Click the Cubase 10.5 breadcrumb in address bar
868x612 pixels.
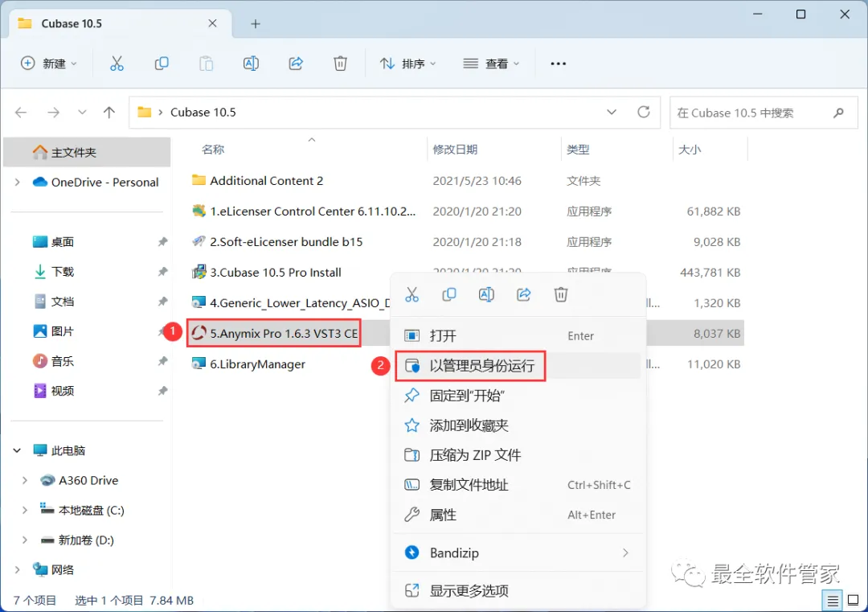[203, 113]
